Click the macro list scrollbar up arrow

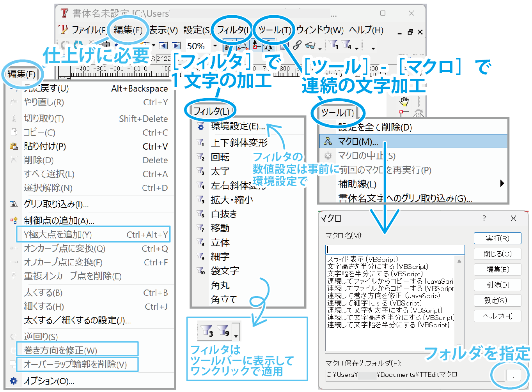(459, 261)
